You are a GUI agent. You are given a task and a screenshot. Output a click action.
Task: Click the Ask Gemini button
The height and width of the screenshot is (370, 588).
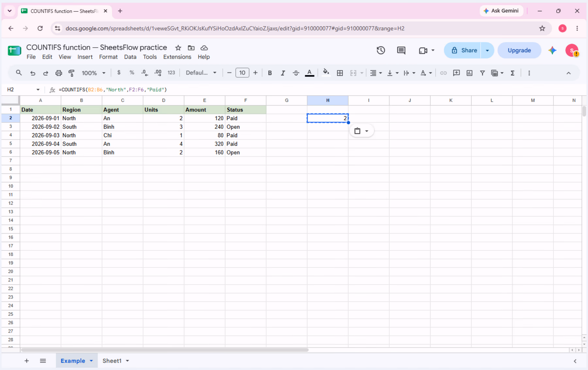point(501,11)
